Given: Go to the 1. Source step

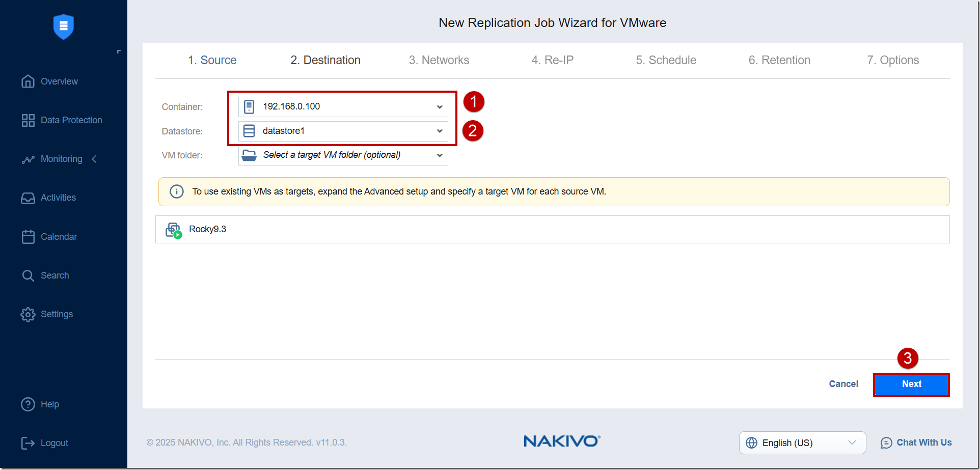Looking at the screenshot, I should point(212,60).
